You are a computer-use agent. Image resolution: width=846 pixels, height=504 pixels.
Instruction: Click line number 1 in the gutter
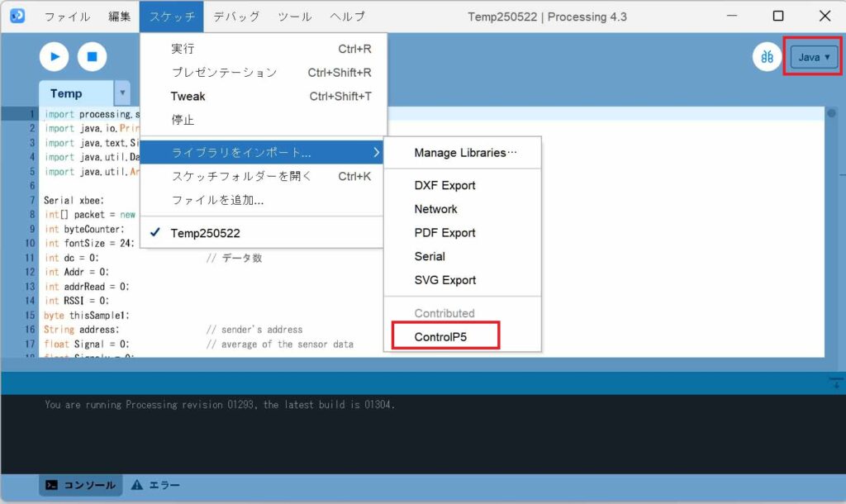pyautogui.click(x=32, y=114)
